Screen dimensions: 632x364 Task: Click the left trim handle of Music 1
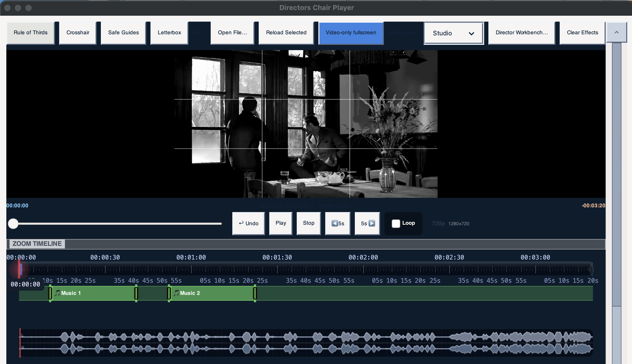[x=50, y=293]
